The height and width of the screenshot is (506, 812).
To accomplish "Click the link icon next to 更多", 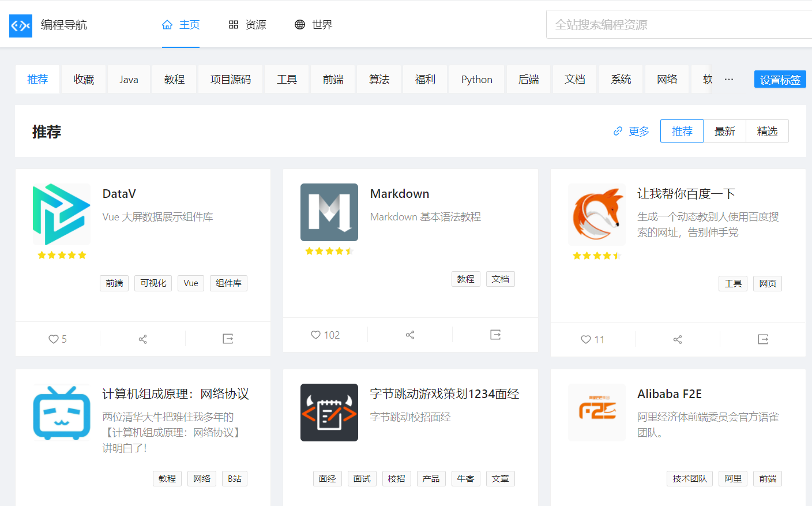I will pos(617,131).
